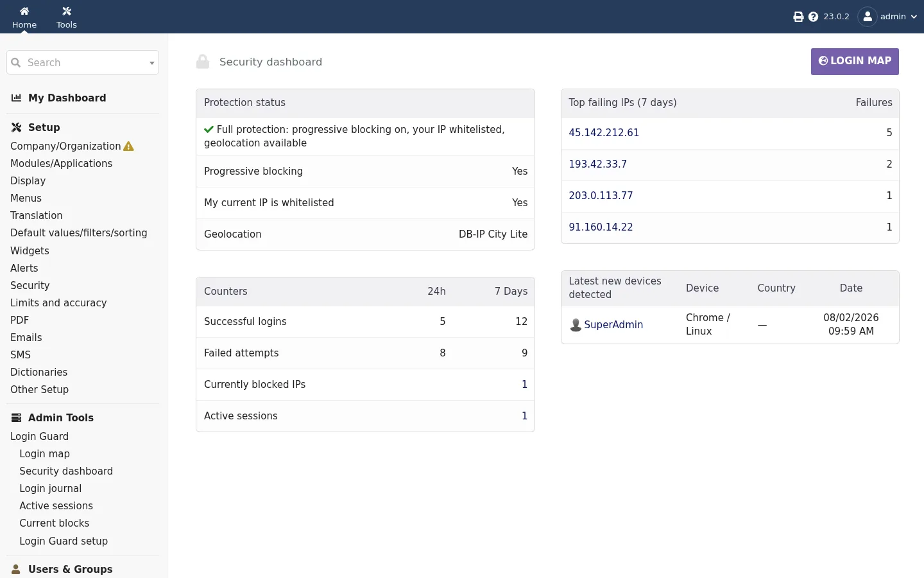This screenshot has height=578, width=924.
Task: Click the Company/Organization warning icon
Action: (x=128, y=146)
